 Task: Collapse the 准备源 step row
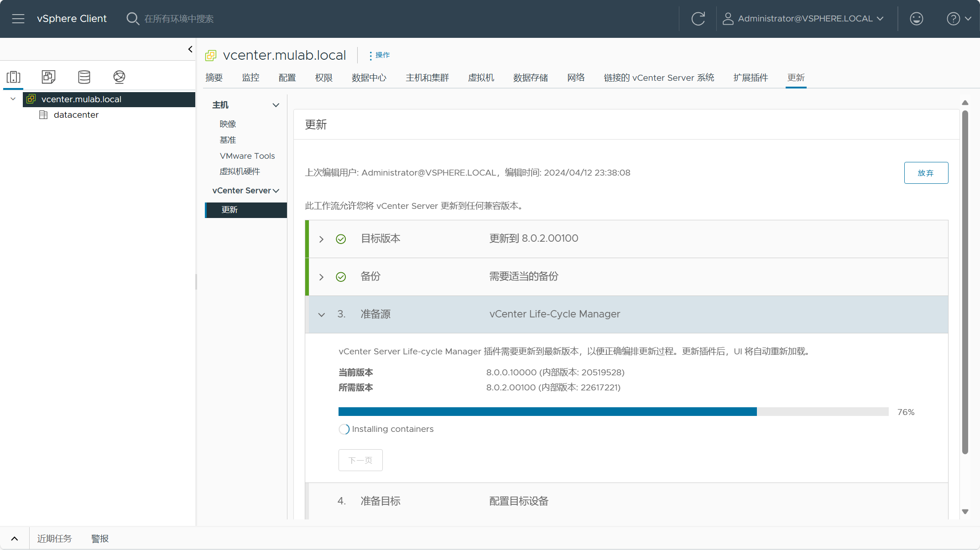[321, 315]
